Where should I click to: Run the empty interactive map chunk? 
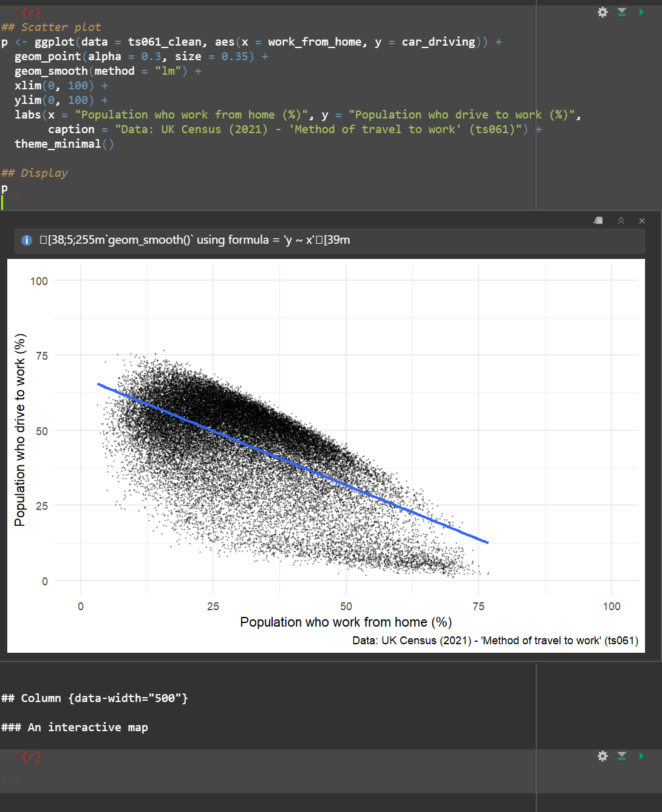[x=641, y=756]
